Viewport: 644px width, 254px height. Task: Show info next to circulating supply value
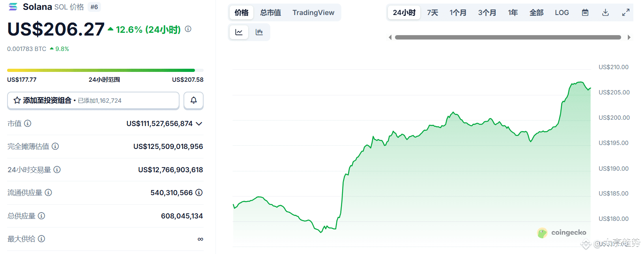coord(199,192)
